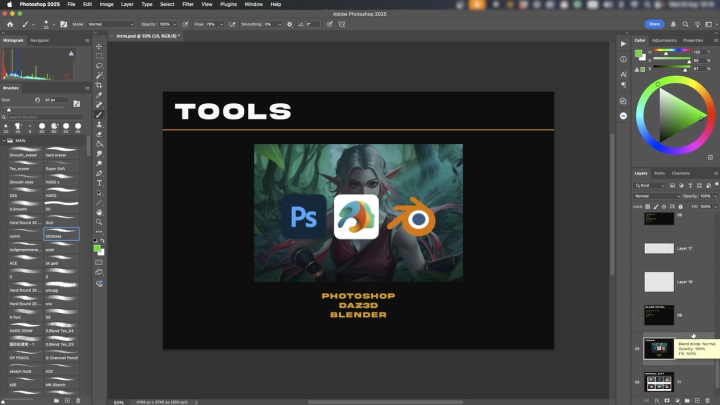Open the brush Mode dropdown
Viewport: 720px width, 405px height.
coord(110,22)
